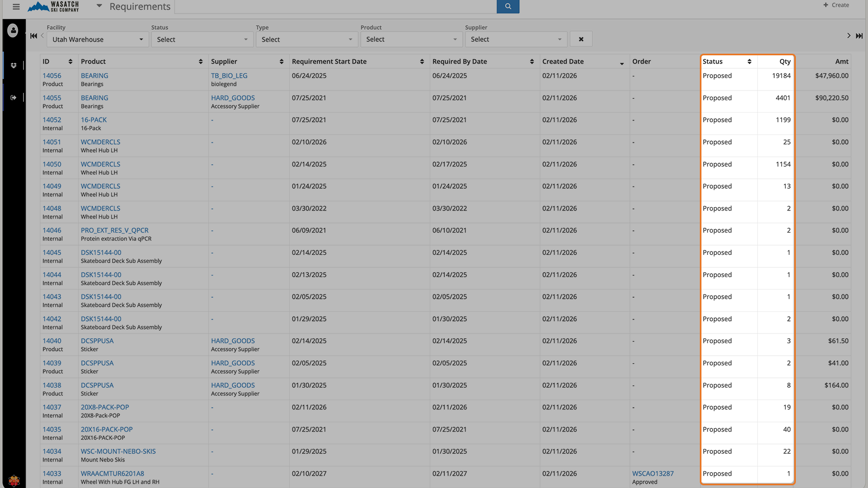This screenshot has width=868, height=488.
Task: Open the Status filter dropdown
Action: (202, 39)
